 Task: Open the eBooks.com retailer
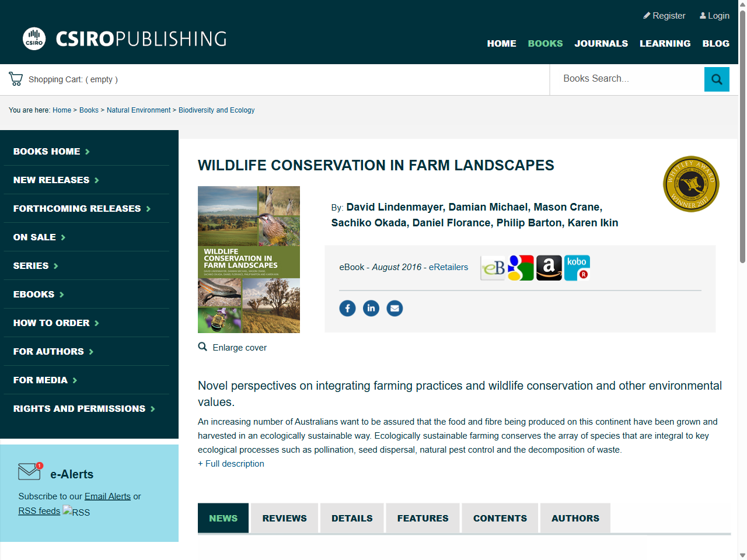click(493, 267)
